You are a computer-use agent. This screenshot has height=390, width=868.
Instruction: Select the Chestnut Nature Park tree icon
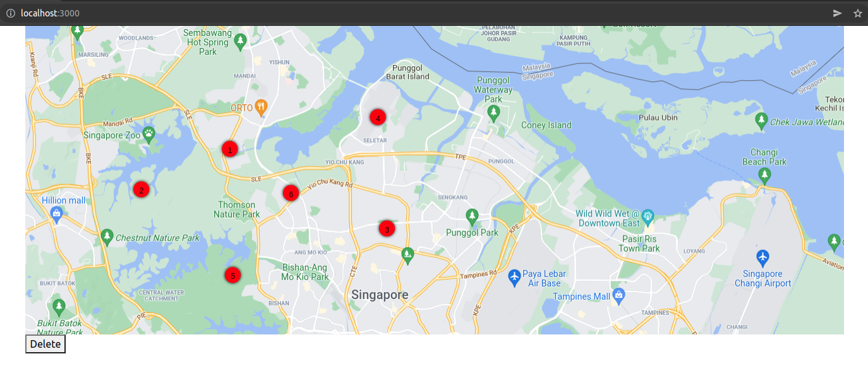click(107, 237)
